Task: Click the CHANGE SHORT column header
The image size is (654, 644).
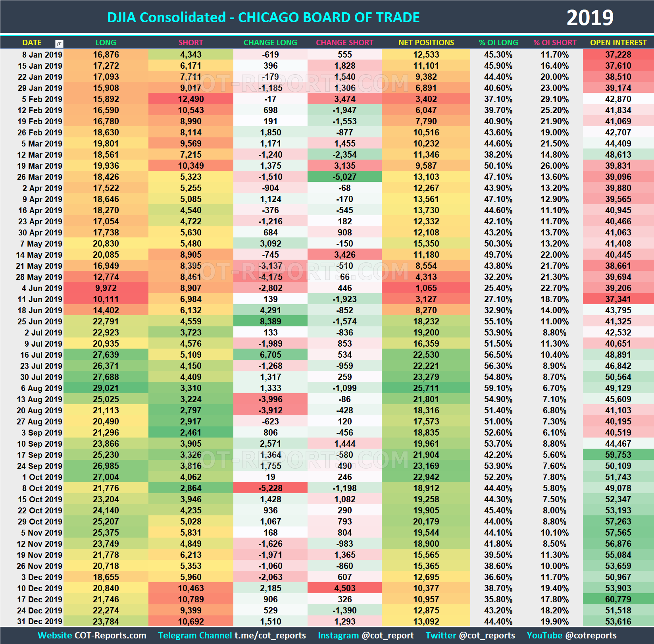Action: coord(344,43)
